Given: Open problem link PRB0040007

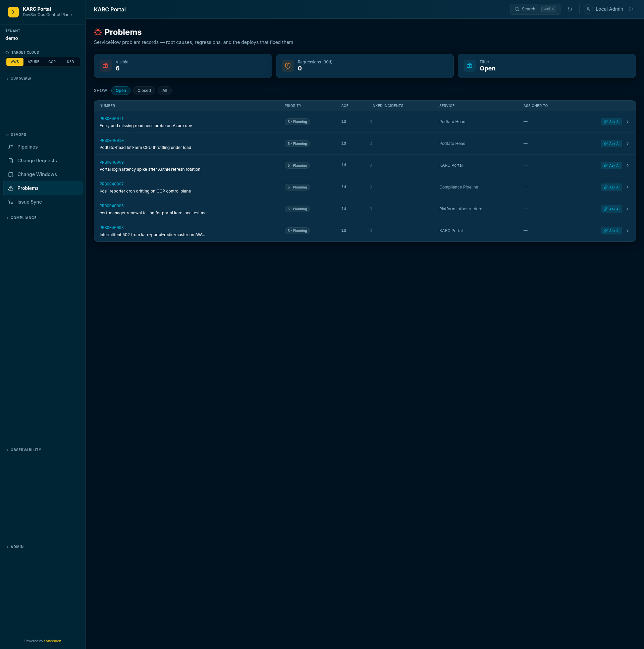Looking at the screenshot, I should pyautogui.click(x=112, y=184).
